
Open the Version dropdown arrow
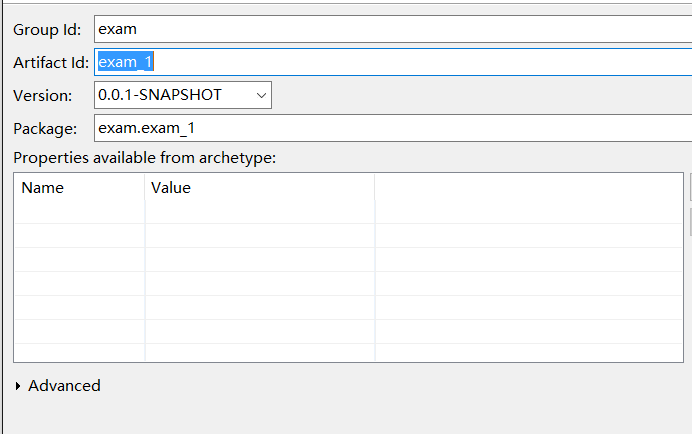[261, 95]
